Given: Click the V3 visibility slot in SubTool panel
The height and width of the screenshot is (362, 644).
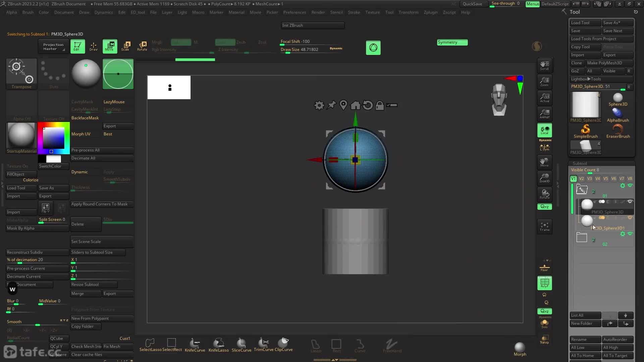Looking at the screenshot, I should [590, 179].
